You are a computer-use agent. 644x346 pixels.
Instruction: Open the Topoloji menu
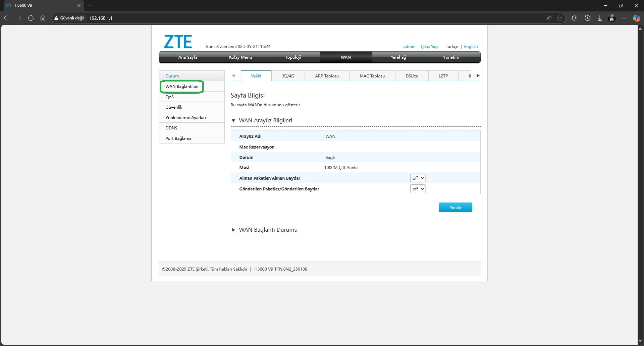293,57
